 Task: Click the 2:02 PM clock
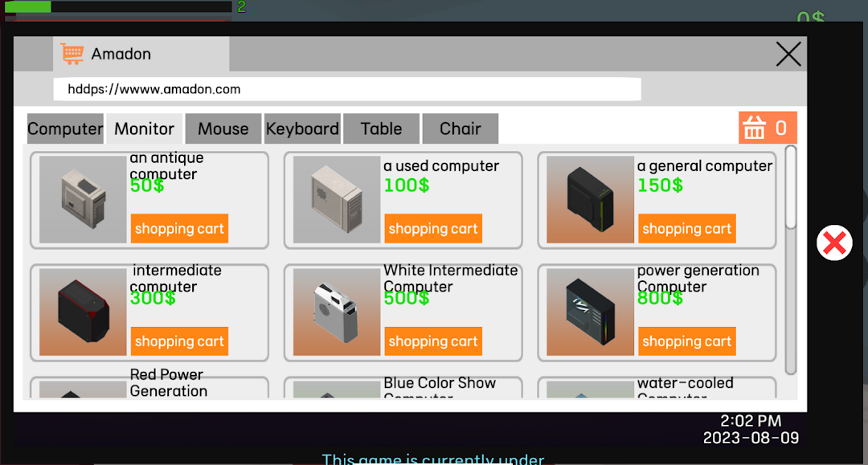[x=751, y=421]
